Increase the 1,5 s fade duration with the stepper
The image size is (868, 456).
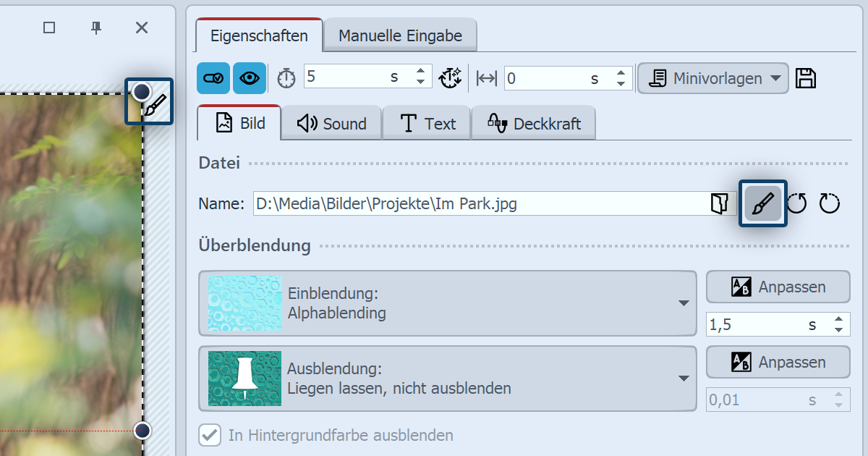tap(838, 320)
